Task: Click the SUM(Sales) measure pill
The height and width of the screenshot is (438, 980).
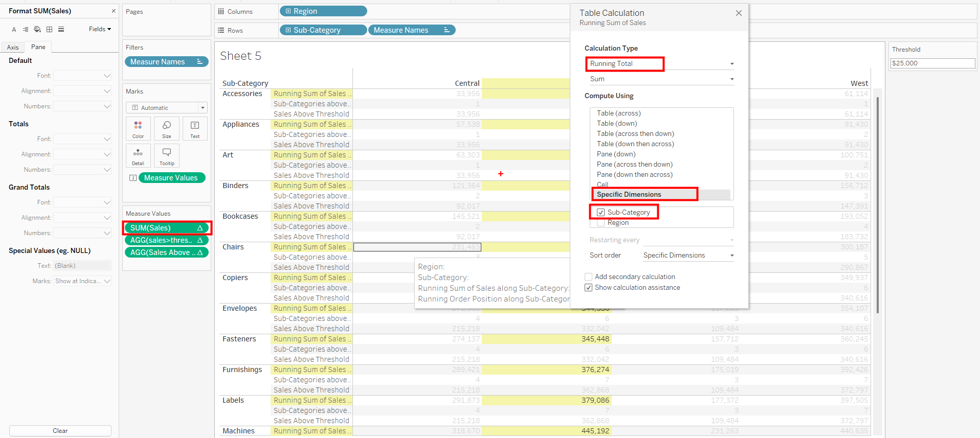Action: point(167,228)
